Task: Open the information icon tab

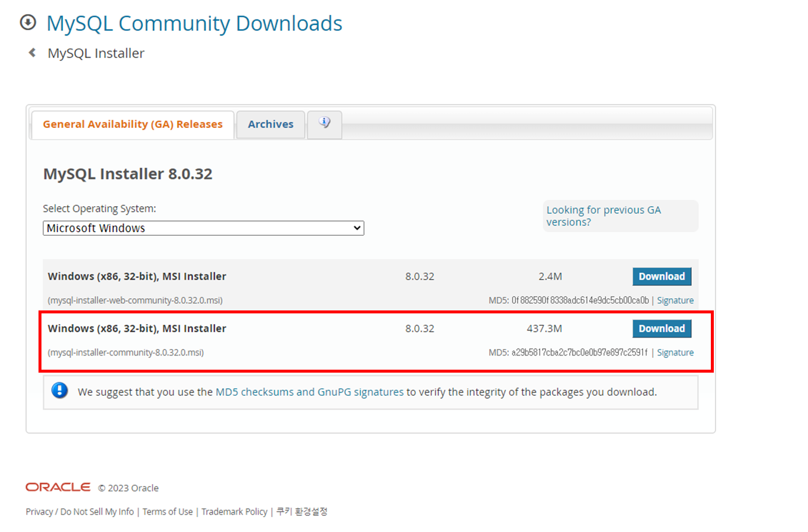Action: pyautogui.click(x=325, y=124)
